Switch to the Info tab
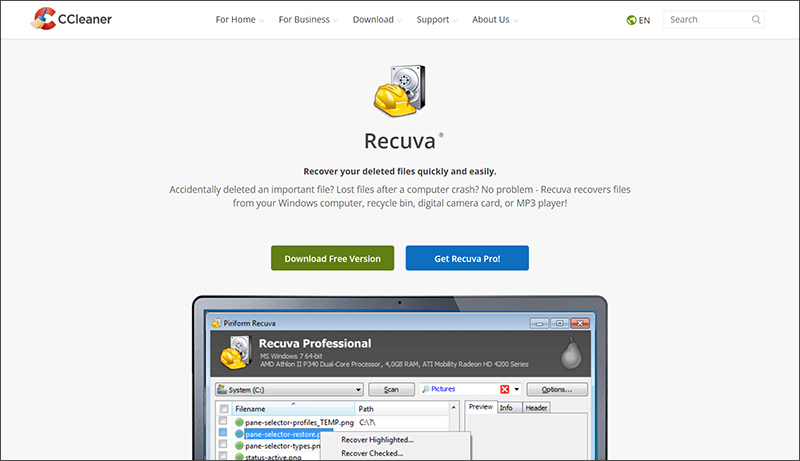The height and width of the screenshot is (461, 800). (x=509, y=407)
